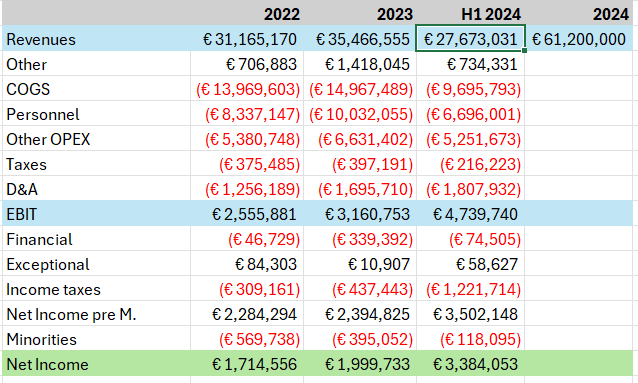Click the Income taxes row label

53,290
